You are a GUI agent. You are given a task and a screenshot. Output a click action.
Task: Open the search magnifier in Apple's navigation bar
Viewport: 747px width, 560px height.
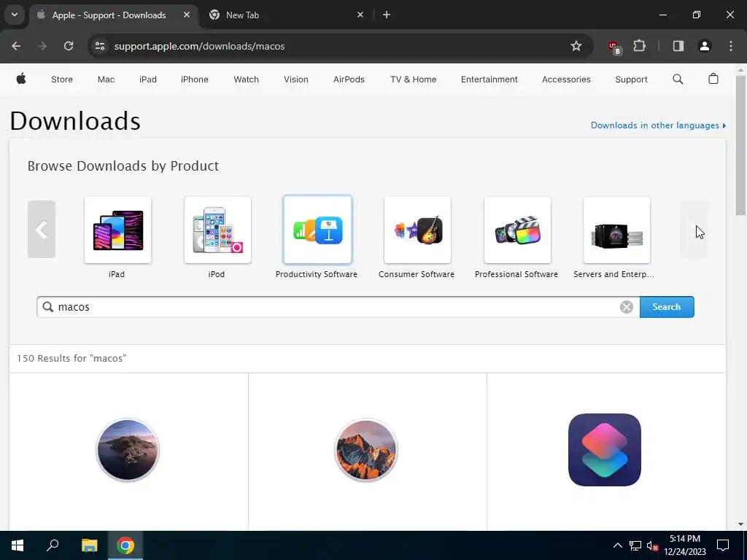click(678, 79)
